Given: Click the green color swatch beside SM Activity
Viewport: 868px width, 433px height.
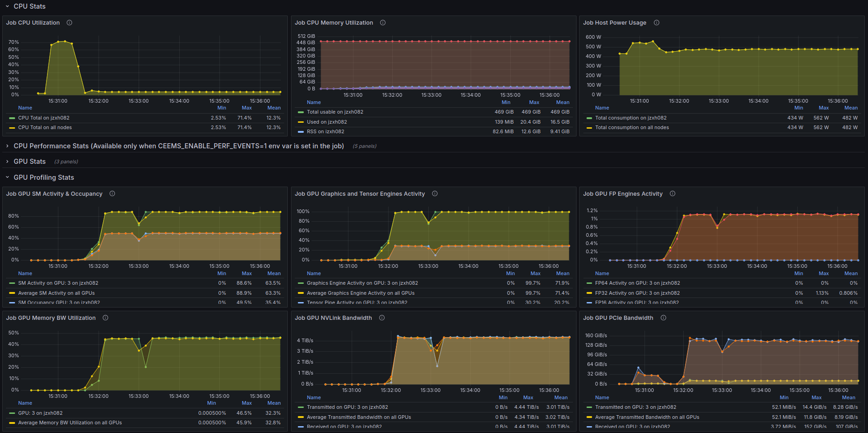Looking at the screenshot, I should pos(11,283).
